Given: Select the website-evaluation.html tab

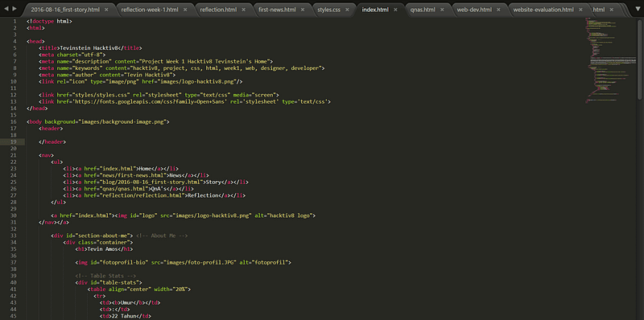Looking at the screenshot, I should [543, 10].
